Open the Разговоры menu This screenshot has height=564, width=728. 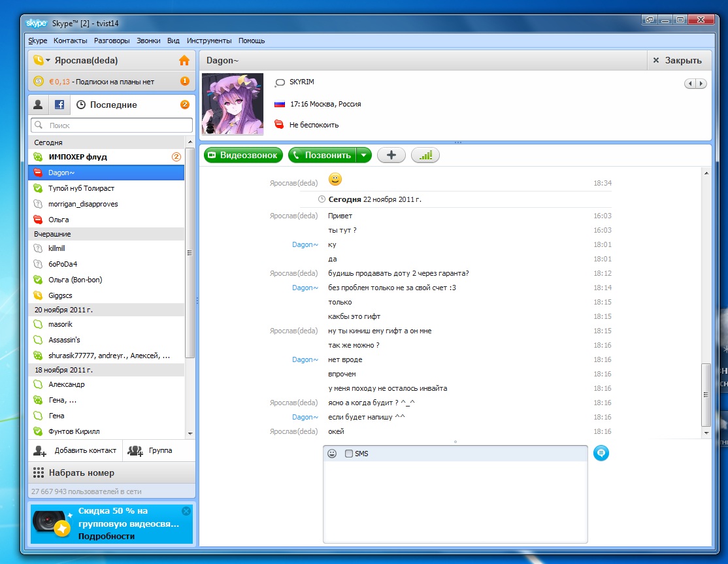(112, 41)
